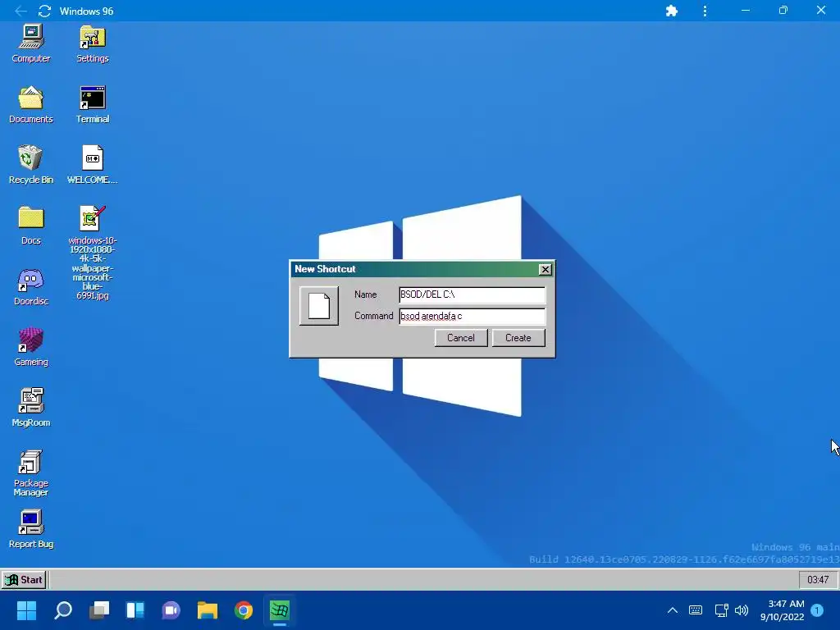Open Task View on the taskbar
This screenshot has height=630, width=840.
(99, 610)
